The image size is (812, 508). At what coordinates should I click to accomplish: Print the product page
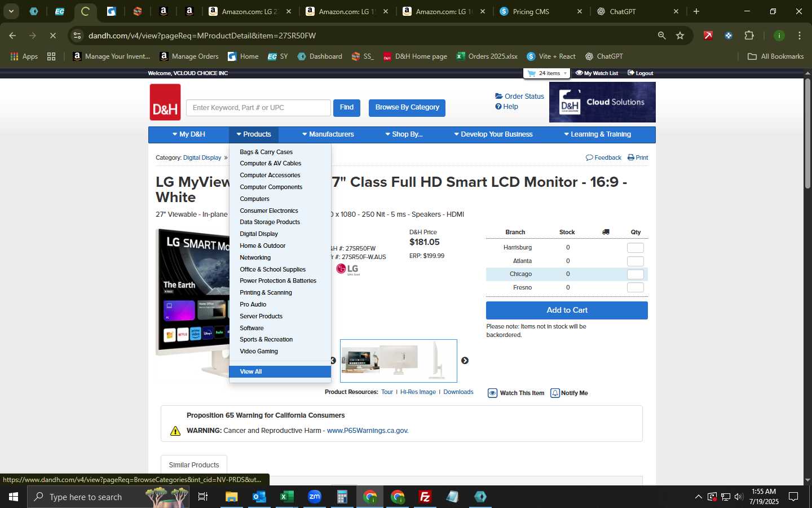tap(638, 157)
